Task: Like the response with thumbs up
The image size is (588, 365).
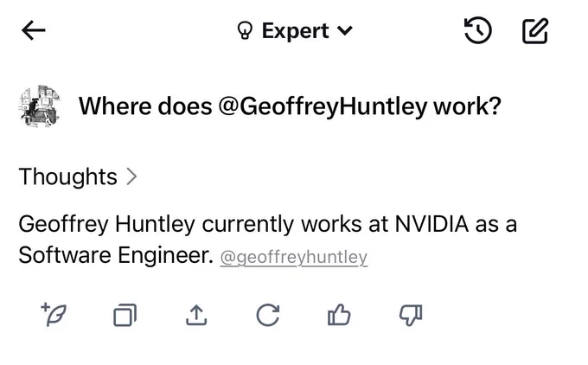Action: [339, 316]
